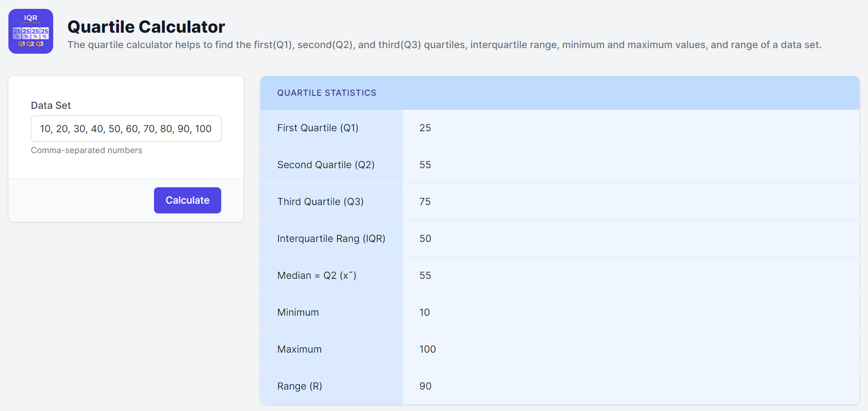The height and width of the screenshot is (411, 868).
Task: Click the Quartile Calculator heading
Action: [146, 27]
